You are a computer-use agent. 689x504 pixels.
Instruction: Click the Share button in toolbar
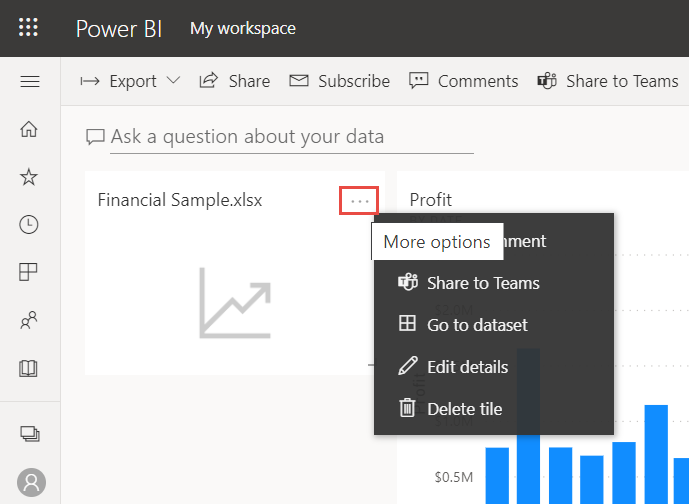coord(235,81)
